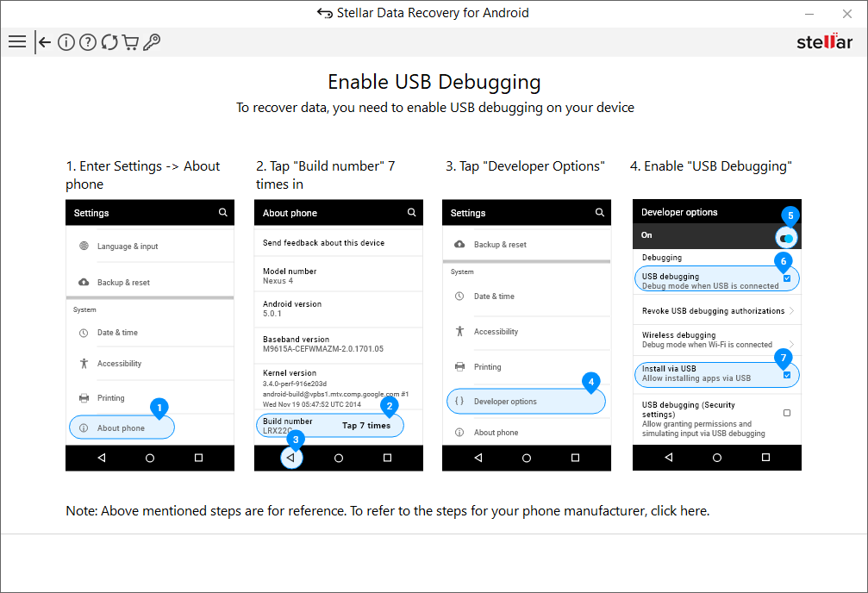Open the info (about) icon
The height and width of the screenshot is (593, 868).
[x=66, y=42]
